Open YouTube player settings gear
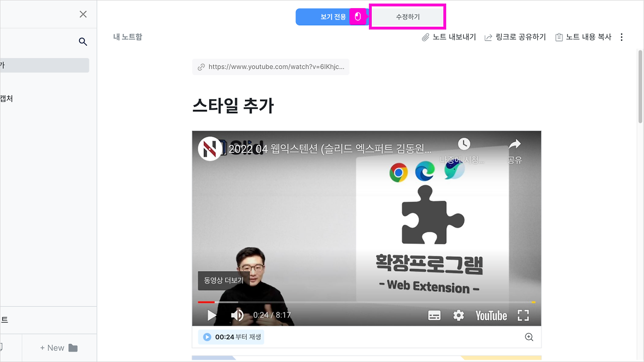This screenshot has width=644, height=362. (x=458, y=315)
